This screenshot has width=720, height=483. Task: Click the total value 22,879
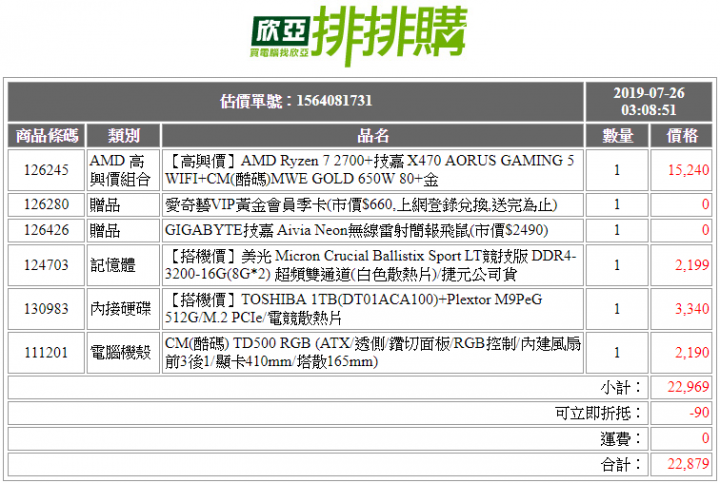pos(688,464)
